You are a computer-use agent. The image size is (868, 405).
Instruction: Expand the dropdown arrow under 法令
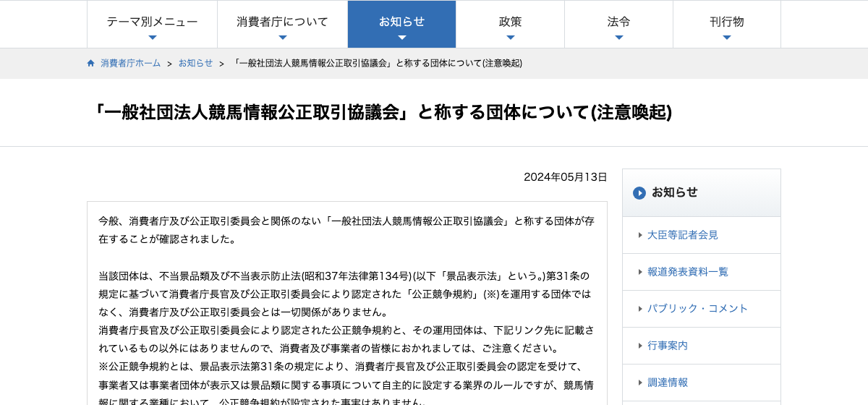coord(618,38)
